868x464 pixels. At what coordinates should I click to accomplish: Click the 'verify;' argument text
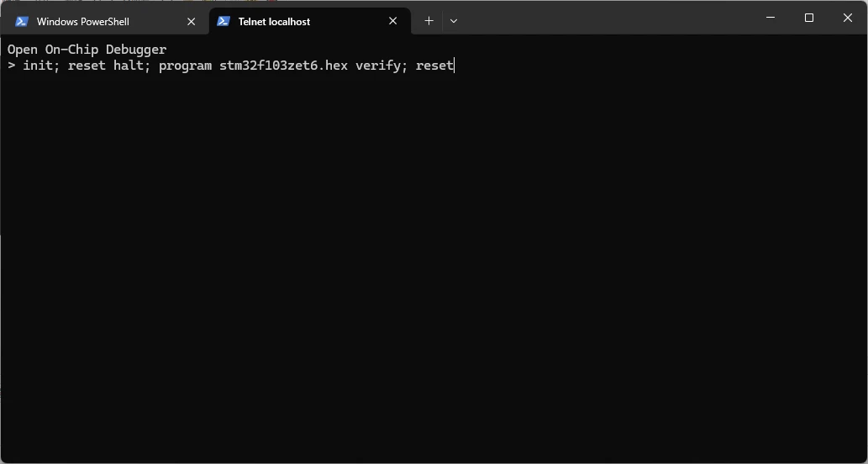pos(381,66)
